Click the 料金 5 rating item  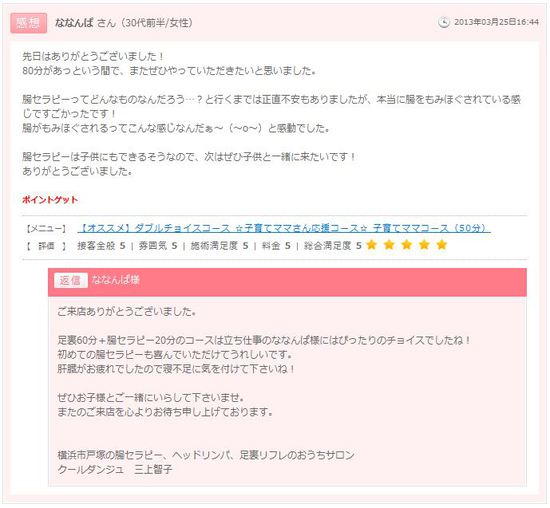276,246
